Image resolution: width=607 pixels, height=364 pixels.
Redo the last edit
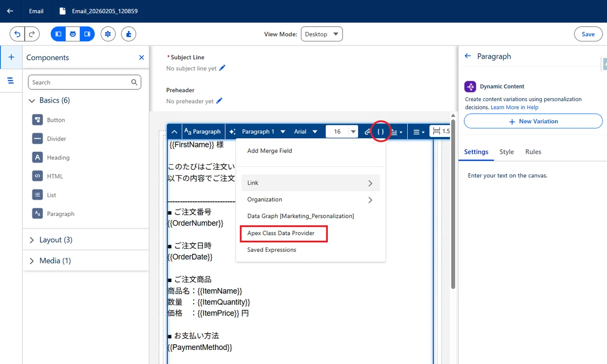pos(32,34)
